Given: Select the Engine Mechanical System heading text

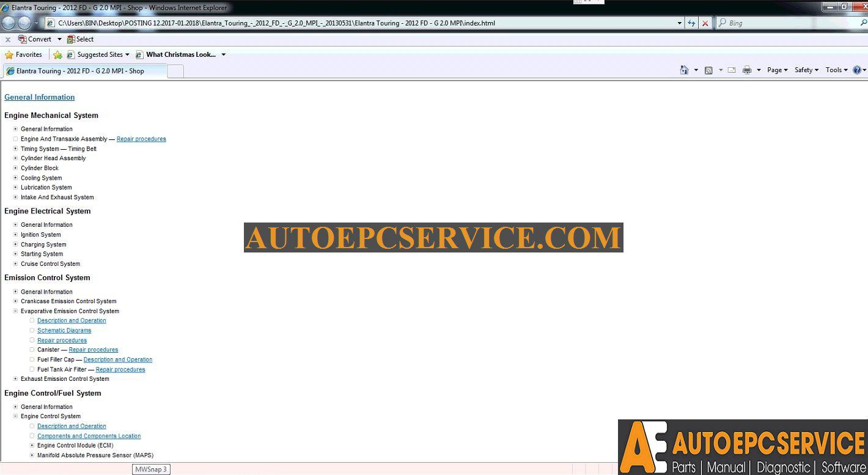Looking at the screenshot, I should tap(51, 116).
